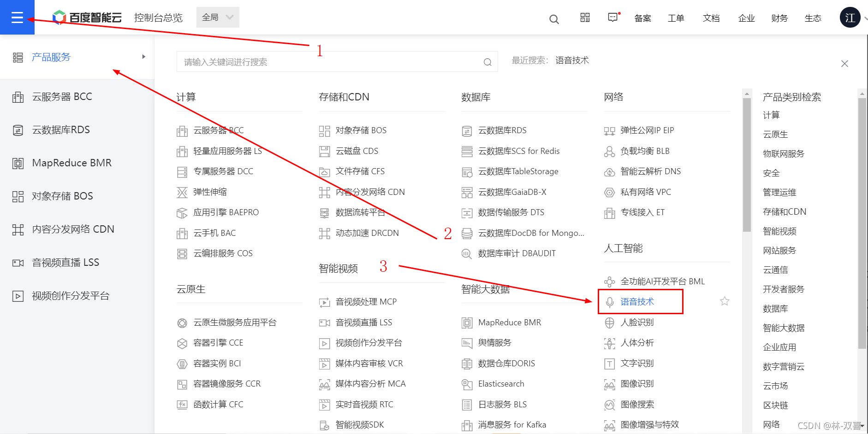
Task: Open 数据库审计 DBAUDIT link
Action: [x=517, y=253]
